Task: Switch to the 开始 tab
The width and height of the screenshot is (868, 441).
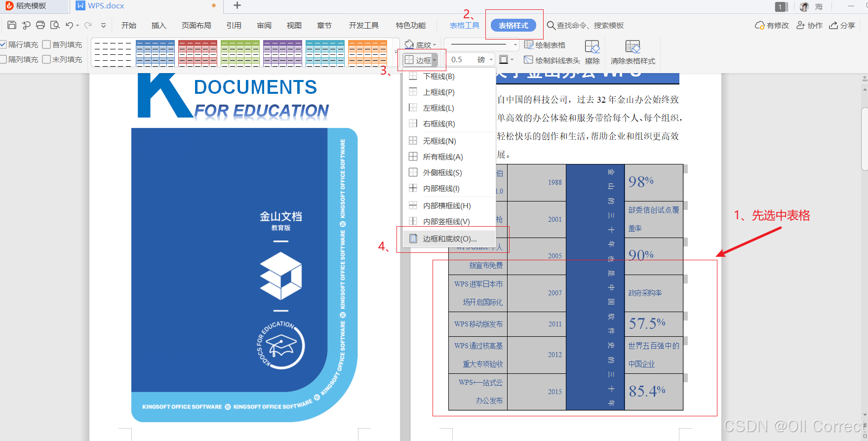Action: [129, 25]
